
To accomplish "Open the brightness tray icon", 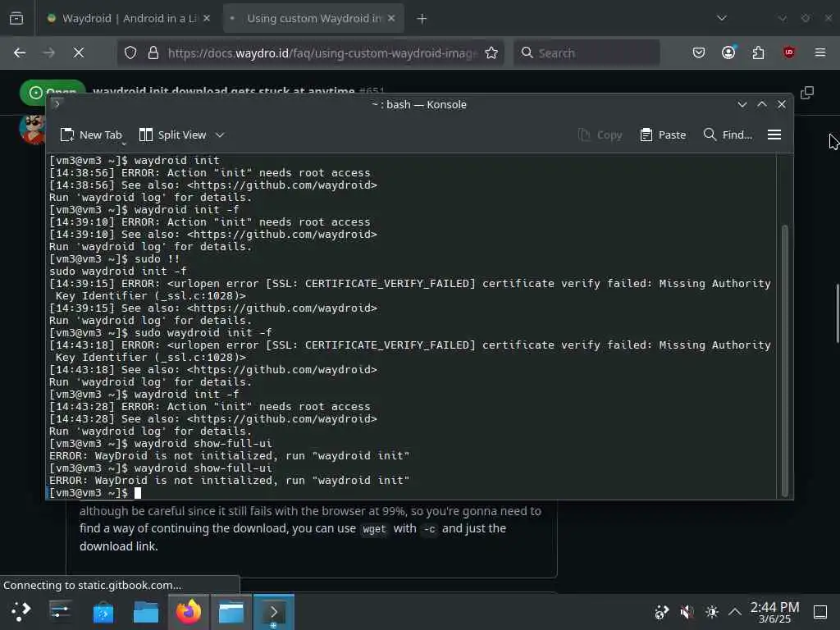I will [711, 612].
